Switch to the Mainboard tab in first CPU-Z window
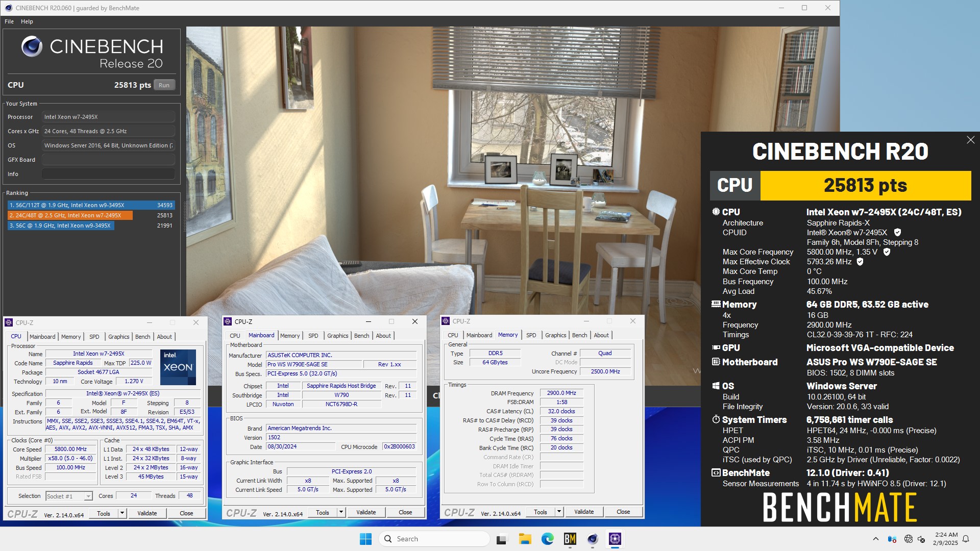This screenshot has height=551, width=980. click(x=42, y=337)
